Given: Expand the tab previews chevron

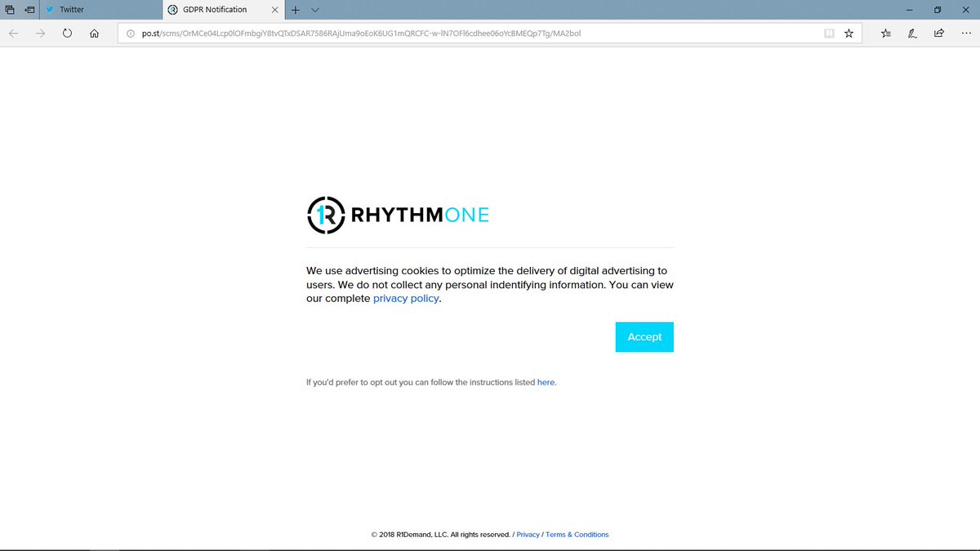Looking at the screenshot, I should pos(315,10).
